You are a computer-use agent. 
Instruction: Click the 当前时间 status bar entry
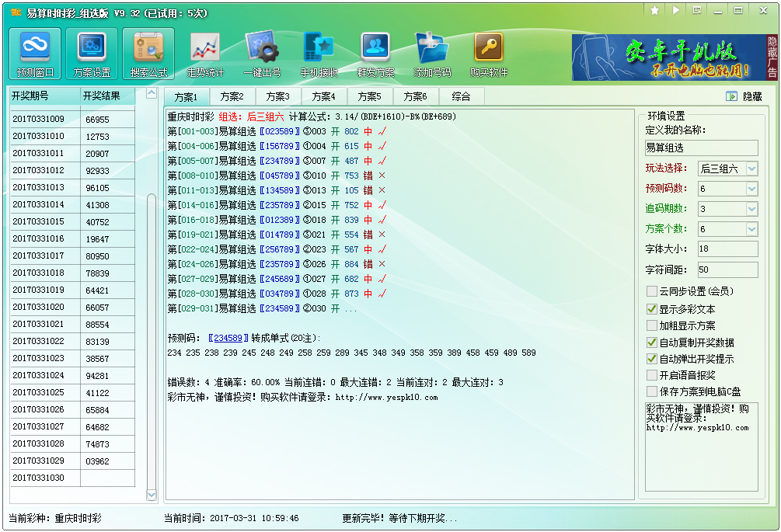coord(231,518)
